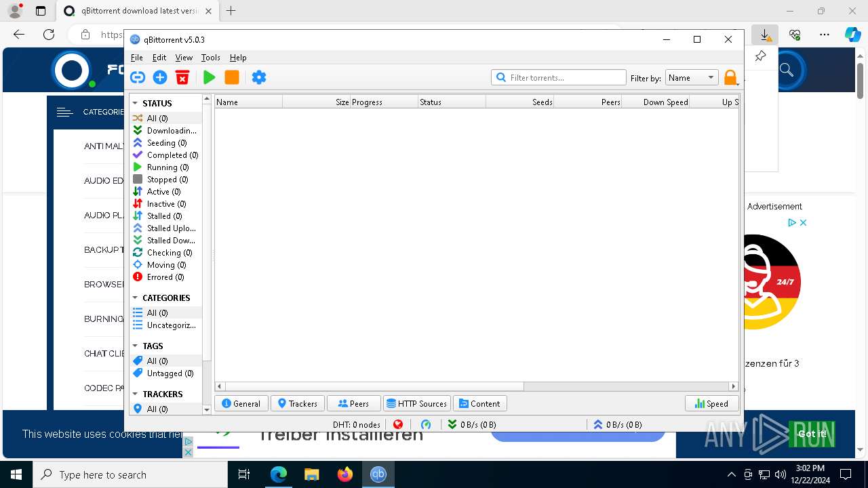Click orange Stop torrents icon
This screenshot has height=488, width=868.
tap(232, 77)
